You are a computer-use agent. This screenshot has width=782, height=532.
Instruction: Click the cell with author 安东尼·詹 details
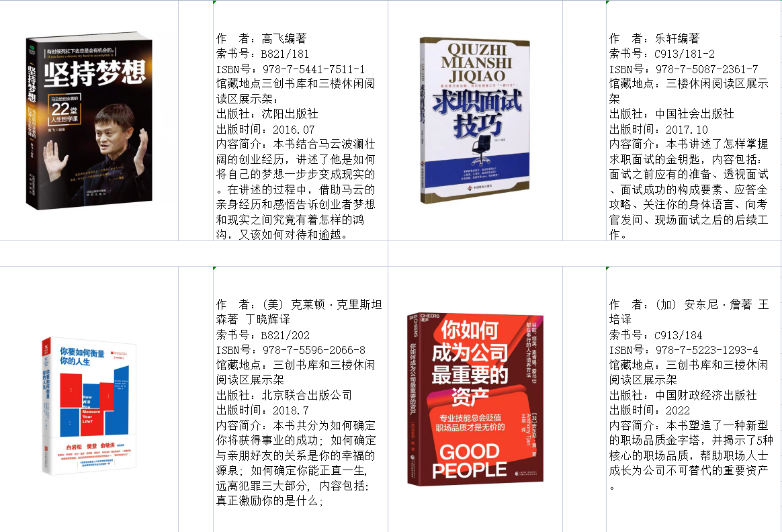coord(694,399)
